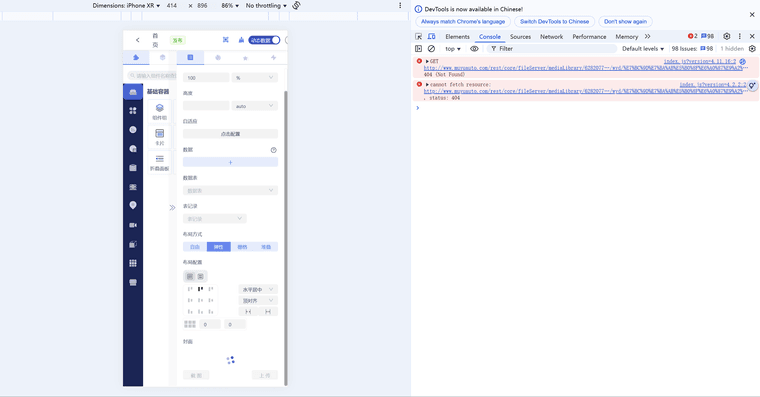Open the auto height unit dropdown
Image resolution: width=760 pixels, height=397 pixels.
(254, 106)
